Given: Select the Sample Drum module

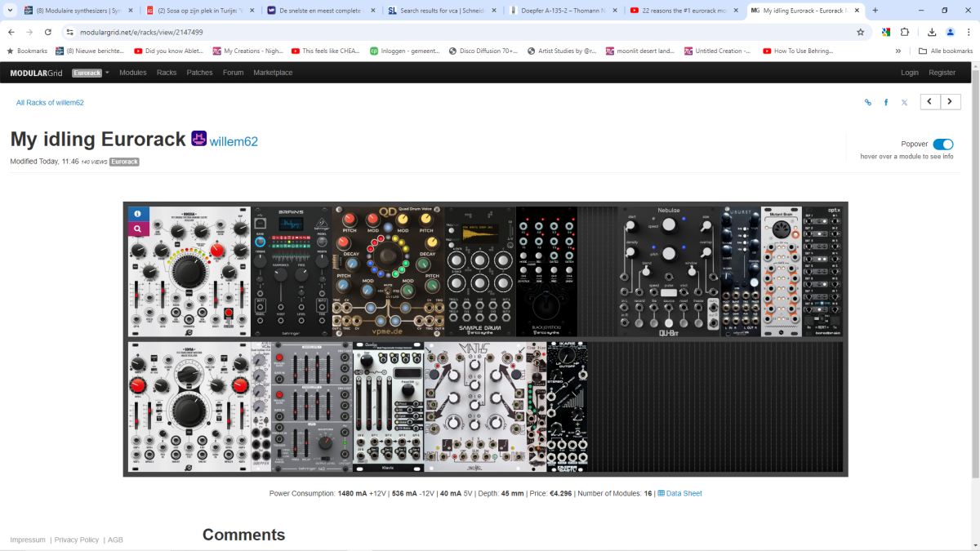Looking at the screenshot, I should point(480,271).
